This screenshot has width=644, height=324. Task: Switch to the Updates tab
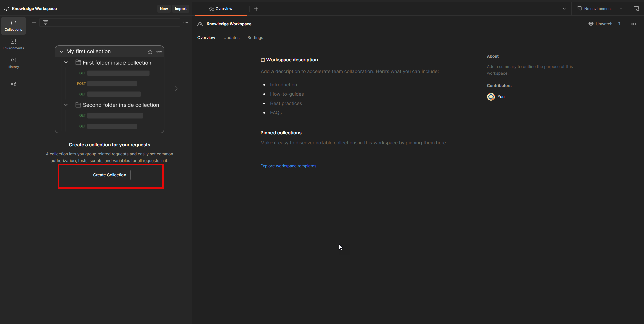(x=231, y=38)
